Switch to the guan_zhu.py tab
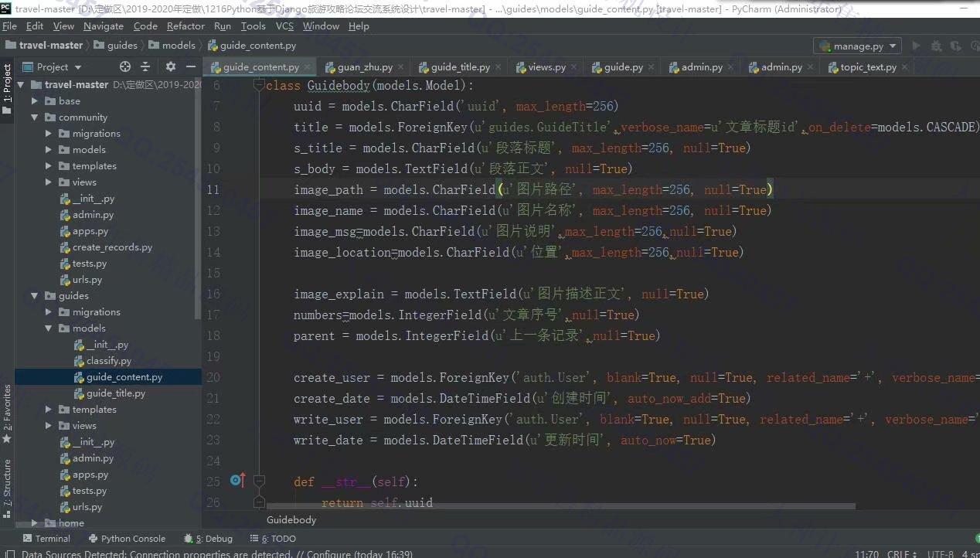Image resolution: width=980 pixels, height=558 pixels. [365, 67]
